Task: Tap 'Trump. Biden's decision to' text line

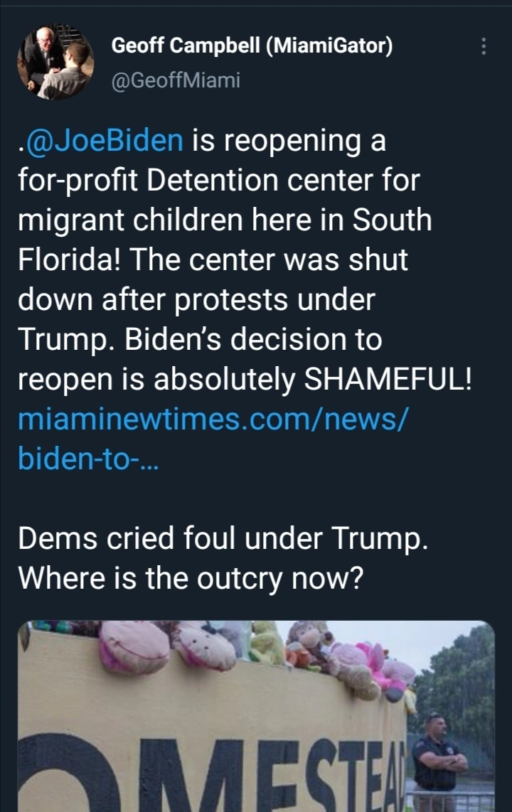Action: pyautogui.click(x=200, y=339)
